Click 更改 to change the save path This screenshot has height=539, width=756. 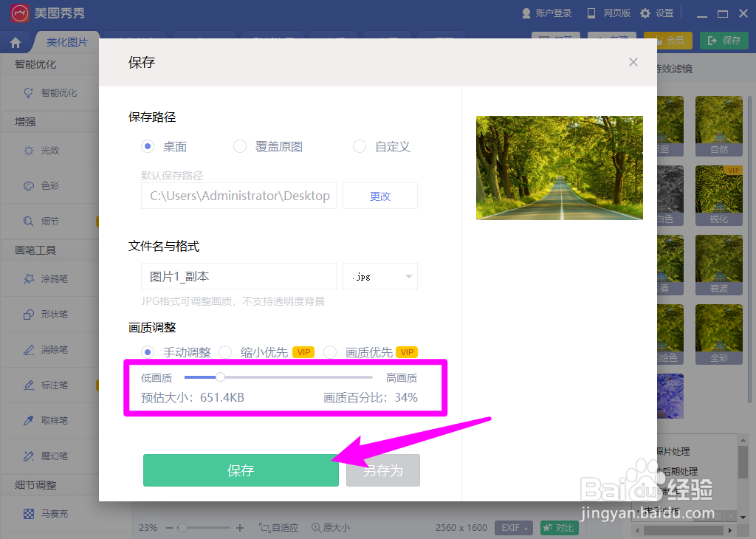[379, 195]
